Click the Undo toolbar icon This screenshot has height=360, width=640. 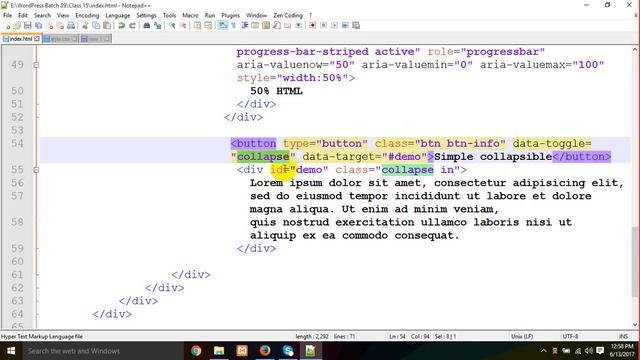(121, 25)
